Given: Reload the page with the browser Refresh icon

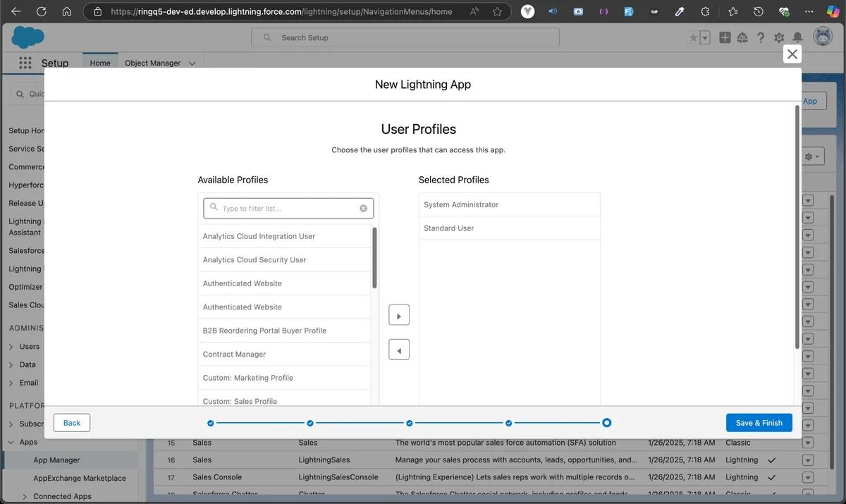Looking at the screenshot, I should click(x=41, y=11).
